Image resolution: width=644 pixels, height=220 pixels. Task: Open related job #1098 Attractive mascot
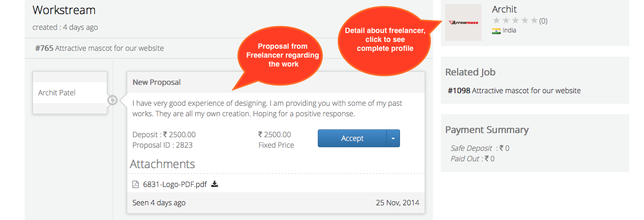(x=514, y=91)
